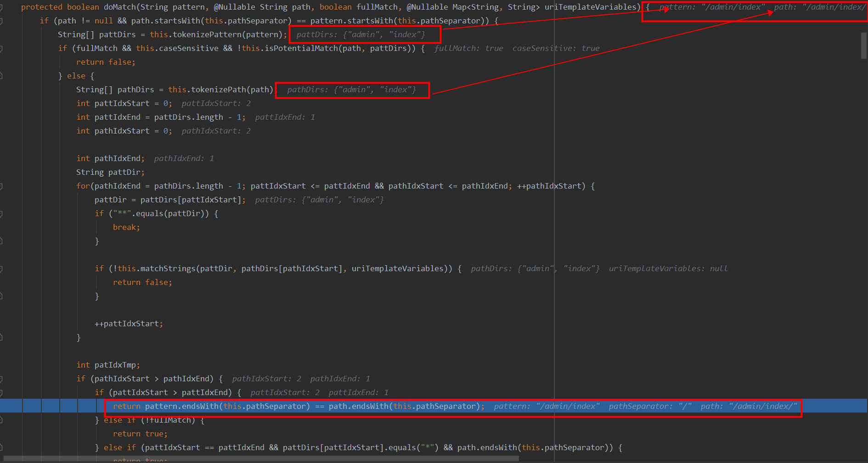Click line 'int pattIdxEnd = pattDirs.length - 1;'
The height and width of the screenshot is (463, 868).
[161, 117]
